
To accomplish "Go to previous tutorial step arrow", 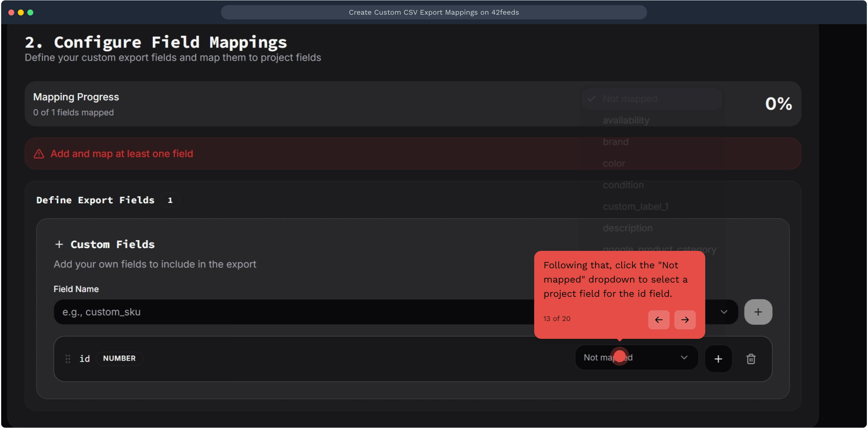I will click(x=659, y=320).
